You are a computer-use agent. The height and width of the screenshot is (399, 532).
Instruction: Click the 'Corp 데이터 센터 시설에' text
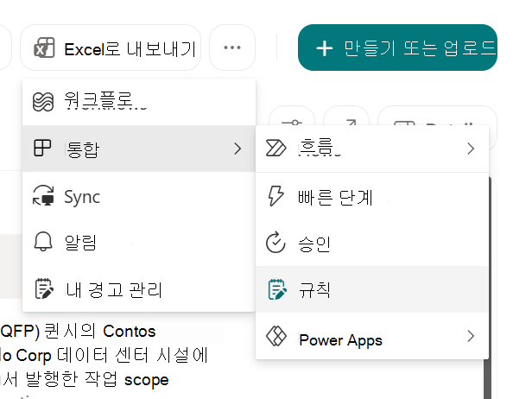coord(112,355)
